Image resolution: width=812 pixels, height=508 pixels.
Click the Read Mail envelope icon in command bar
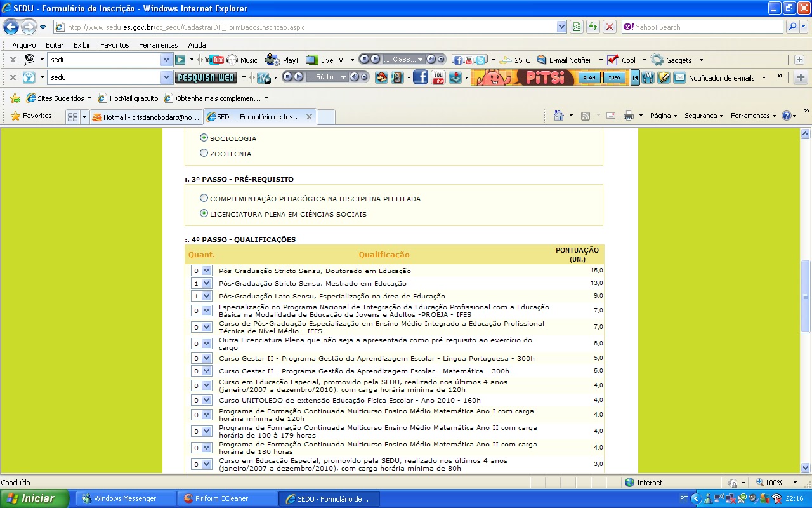(611, 116)
